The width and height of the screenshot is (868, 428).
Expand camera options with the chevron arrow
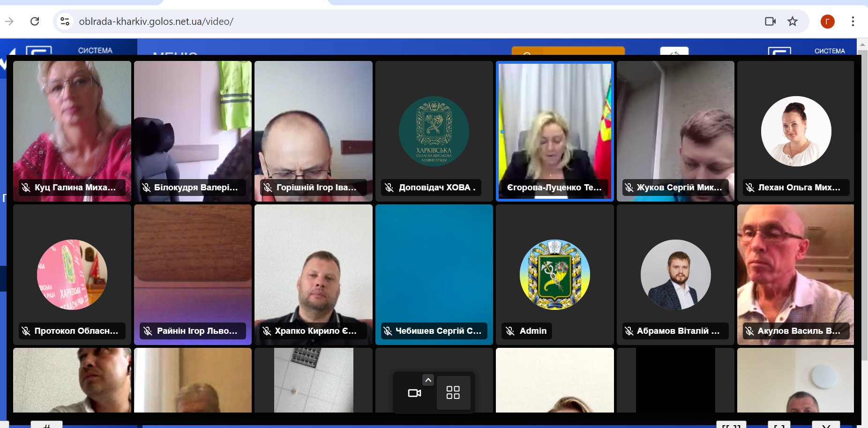428,380
